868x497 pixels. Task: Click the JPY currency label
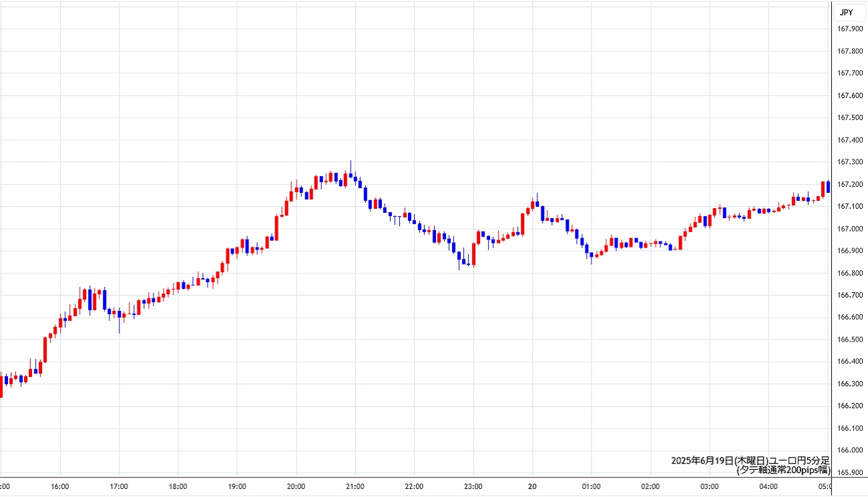pos(846,12)
